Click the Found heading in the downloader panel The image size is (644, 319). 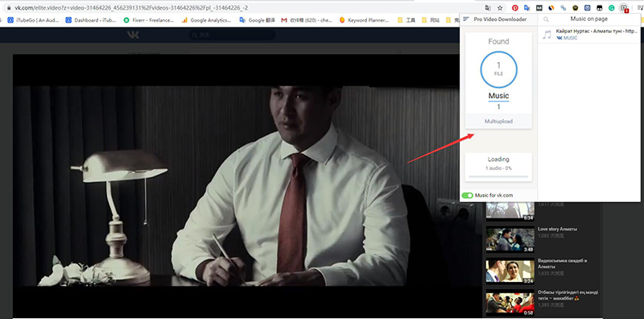pyautogui.click(x=498, y=42)
